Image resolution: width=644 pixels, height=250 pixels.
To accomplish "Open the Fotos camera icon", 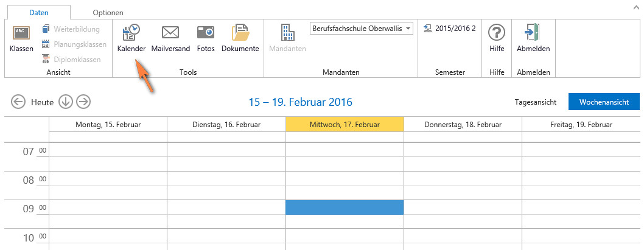I will click(206, 33).
